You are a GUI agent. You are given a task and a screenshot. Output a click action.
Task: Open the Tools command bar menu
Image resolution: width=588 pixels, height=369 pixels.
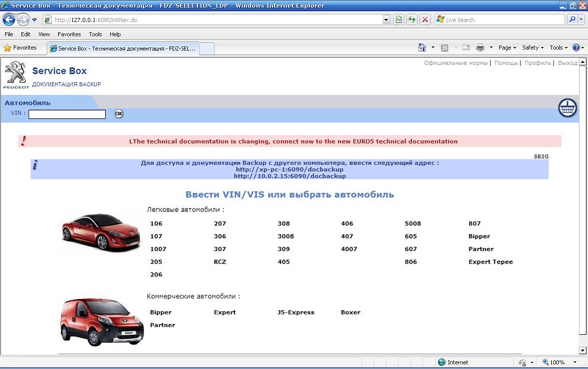tap(558, 48)
